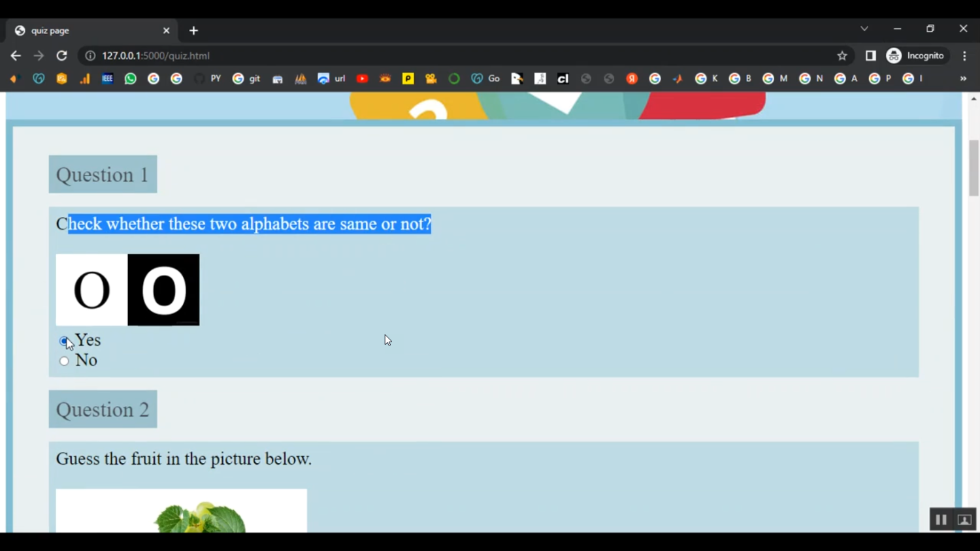
Task: Click the page vertical scrollbar thumb
Action: click(x=973, y=168)
